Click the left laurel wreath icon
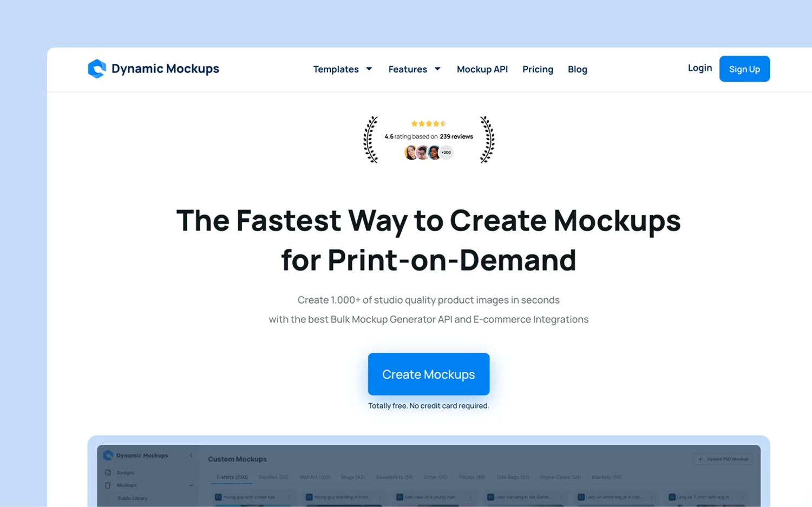Viewport: 812px width, 507px height. coord(371,140)
